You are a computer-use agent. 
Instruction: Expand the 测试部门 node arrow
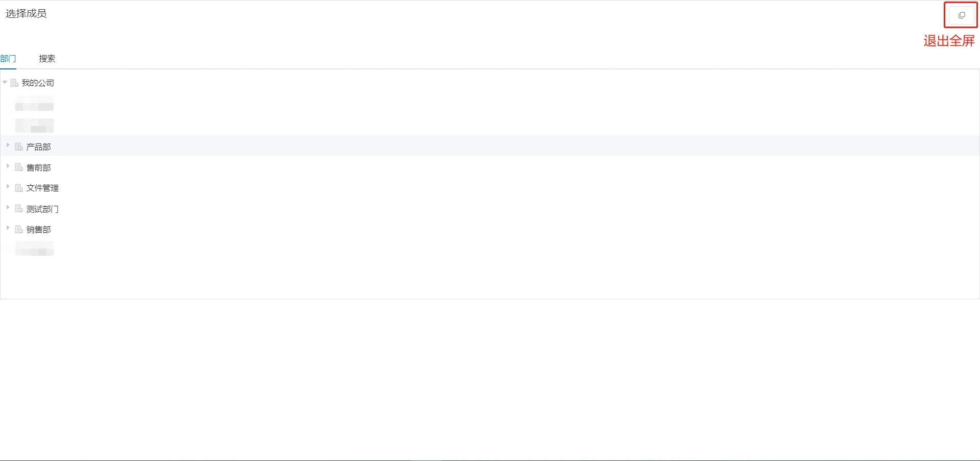point(8,208)
